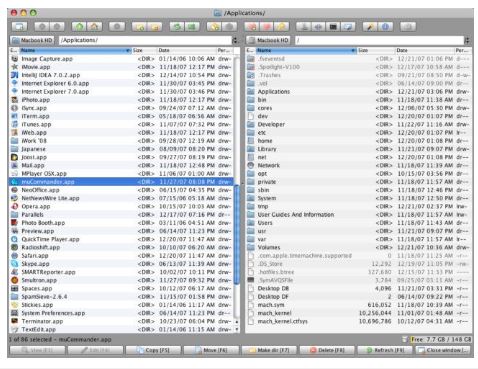
Task: Sort the right panel by Date column
Action: point(424,50)
